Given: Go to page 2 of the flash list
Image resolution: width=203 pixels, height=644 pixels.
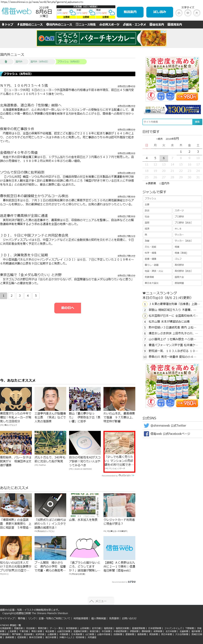Looking at the screenshot, I should pos(12,295).
